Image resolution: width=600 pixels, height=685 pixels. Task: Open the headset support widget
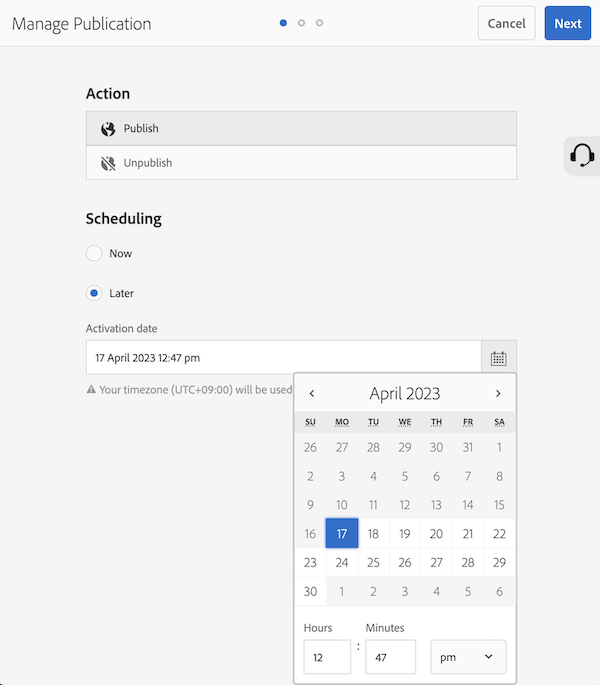click(x=582, y=156)
